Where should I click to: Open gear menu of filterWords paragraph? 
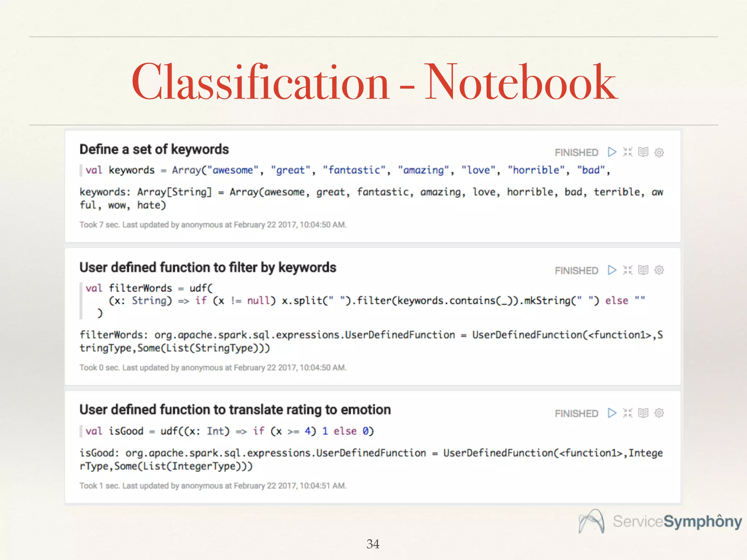point(659,270)
